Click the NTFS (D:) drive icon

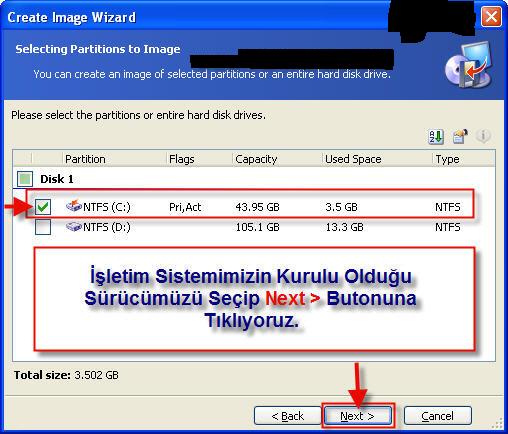coord(74,227)
